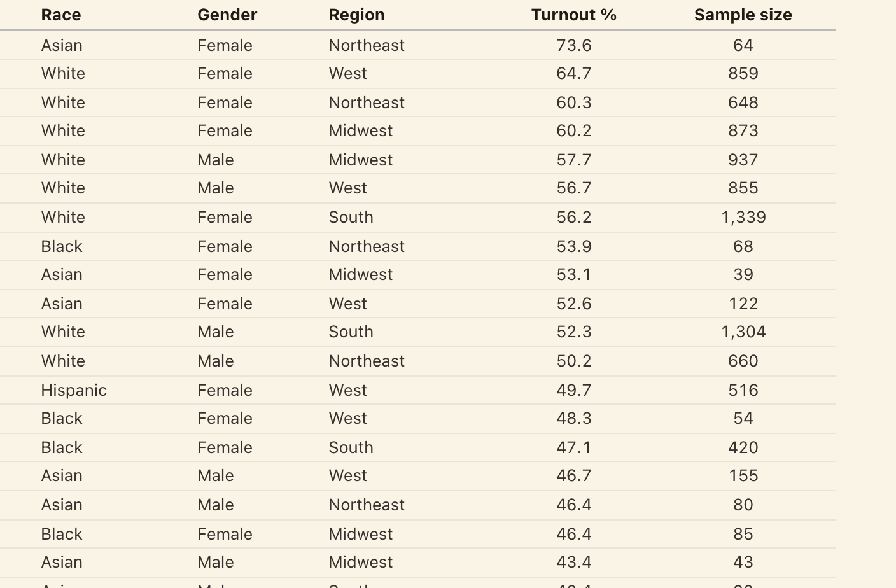Click the 53.9 turnout cell
This screenshot has width=896, height=588.
coord(574,246)
